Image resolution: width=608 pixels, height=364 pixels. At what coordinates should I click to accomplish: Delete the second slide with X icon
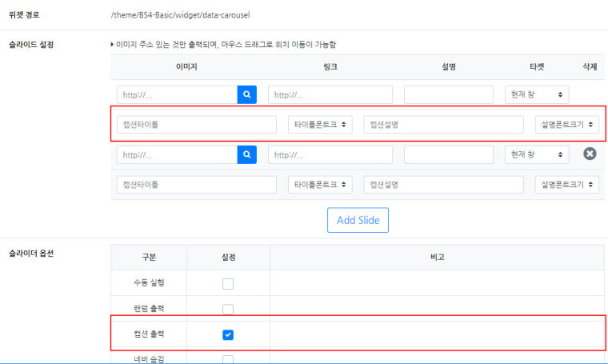(590, 154)
